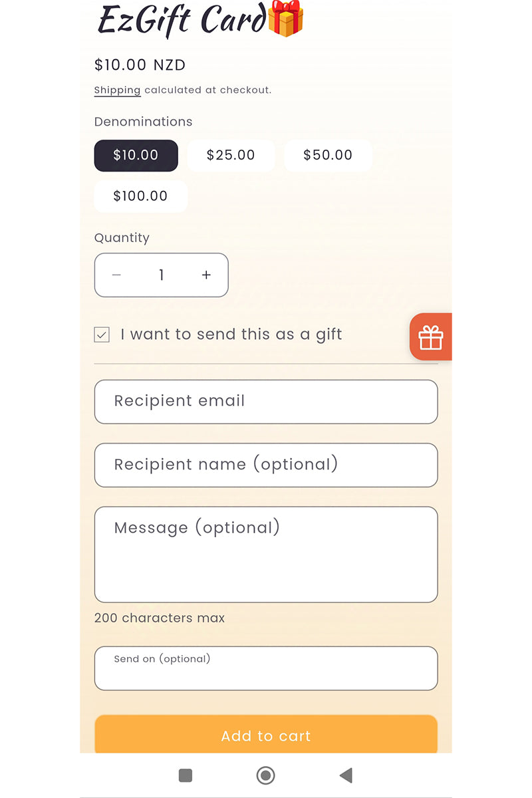The width and height of the screenshot is (532, 798).
Task: Click into the Message (optional) text area
Action: tap(266, 555)
